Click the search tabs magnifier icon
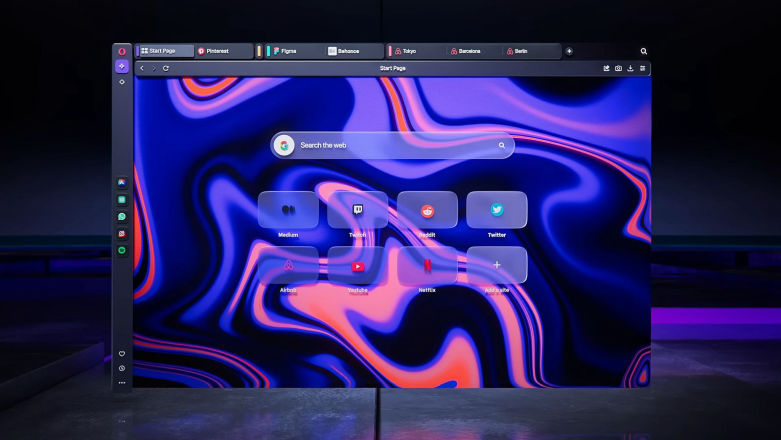 click(643, 51)
